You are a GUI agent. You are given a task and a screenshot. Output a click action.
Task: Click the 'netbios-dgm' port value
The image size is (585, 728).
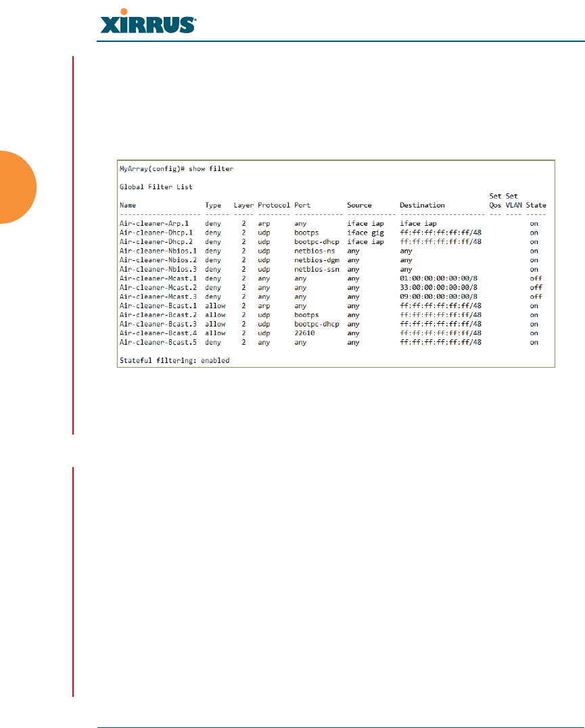coord(317,260)
